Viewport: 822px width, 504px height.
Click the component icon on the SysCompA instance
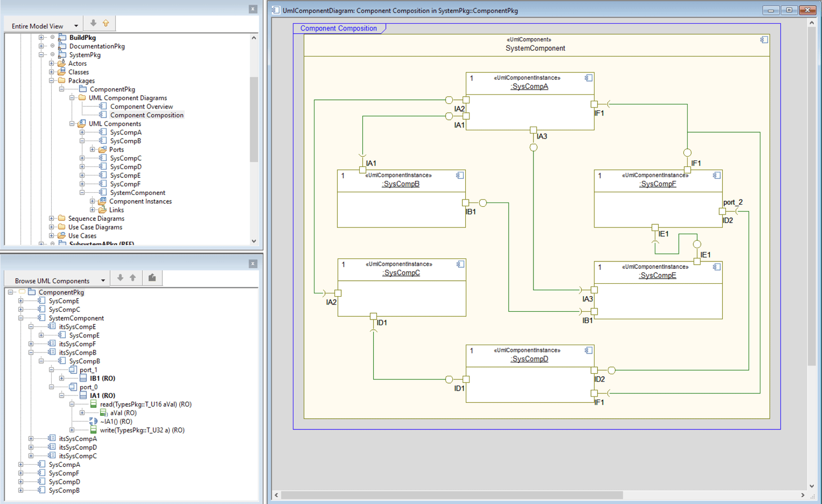(x=588, y=78)
